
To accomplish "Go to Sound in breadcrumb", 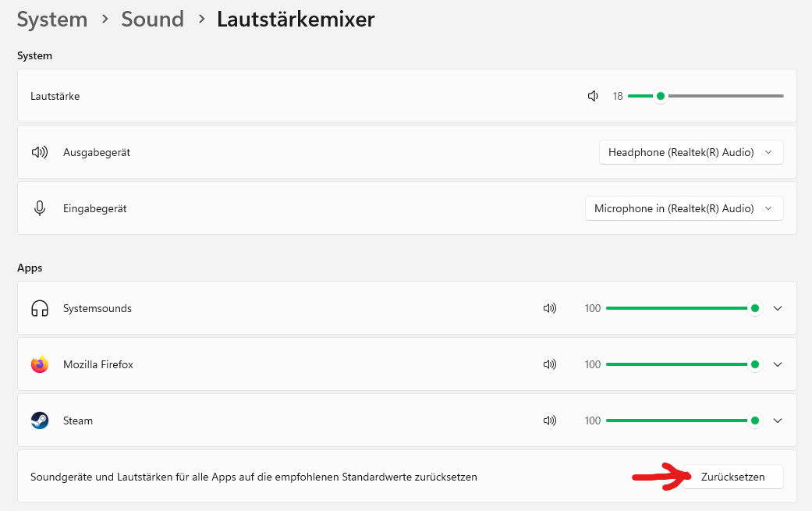I will coord(153,20).
